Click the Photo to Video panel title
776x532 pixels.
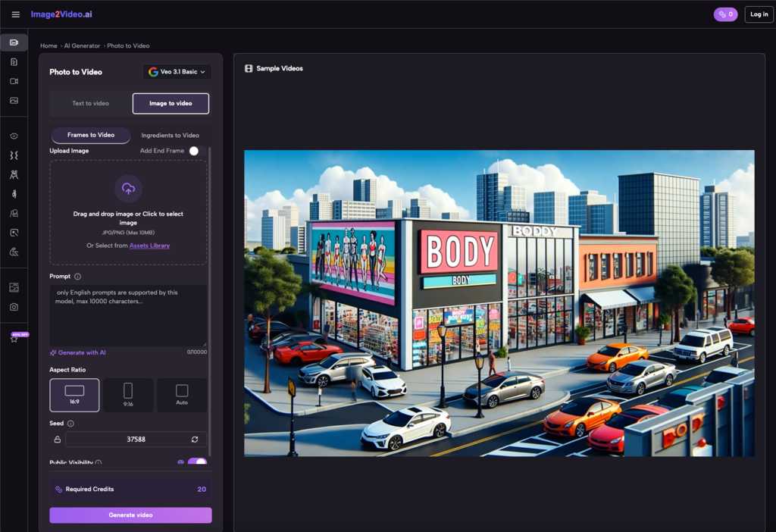click(x=76, y=72)
